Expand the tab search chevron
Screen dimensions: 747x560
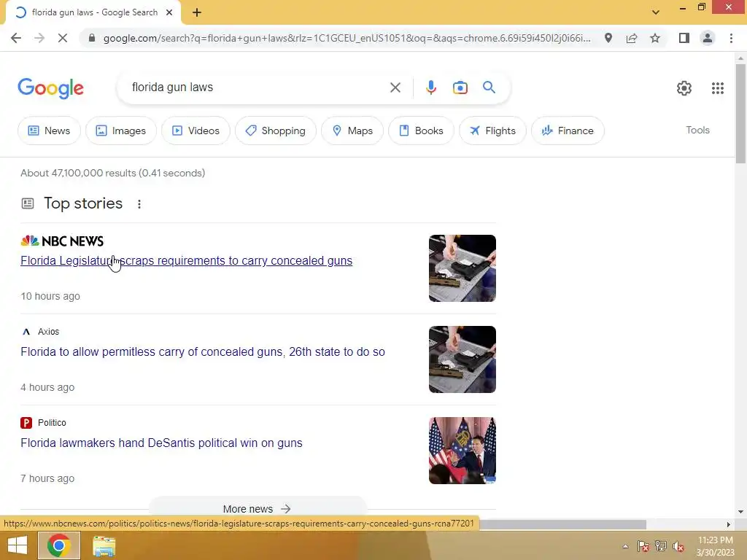[656, 12]
